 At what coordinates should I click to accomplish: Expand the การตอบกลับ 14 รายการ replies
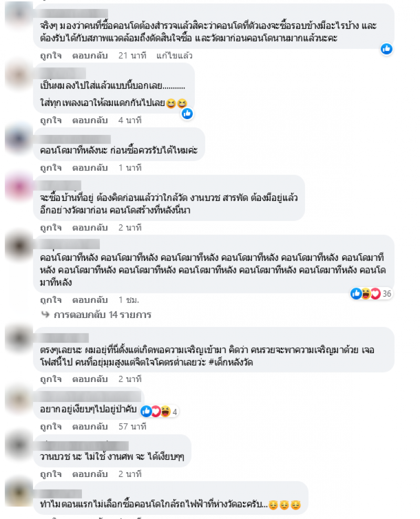pos(102,314)
